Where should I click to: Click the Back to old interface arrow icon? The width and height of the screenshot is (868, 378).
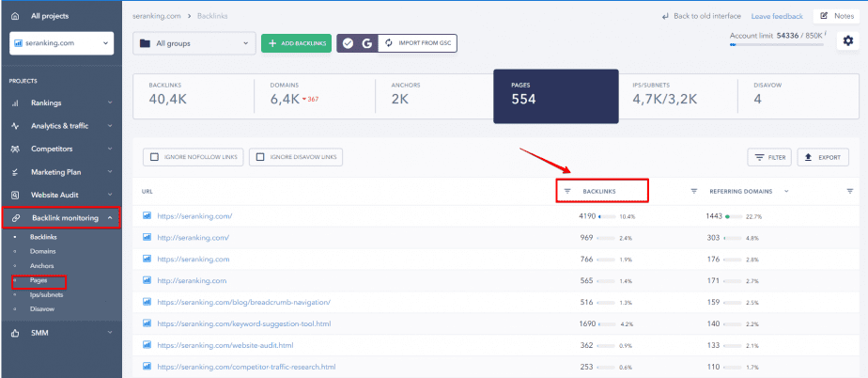tap(665, 17)
